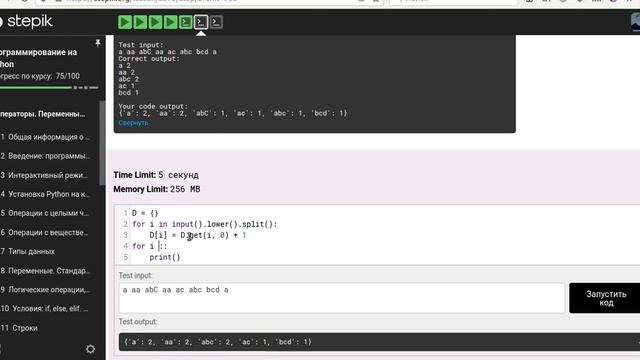The image size is (640, 360).
Task: Open the fourth green video step
Action: click(170, 22)
